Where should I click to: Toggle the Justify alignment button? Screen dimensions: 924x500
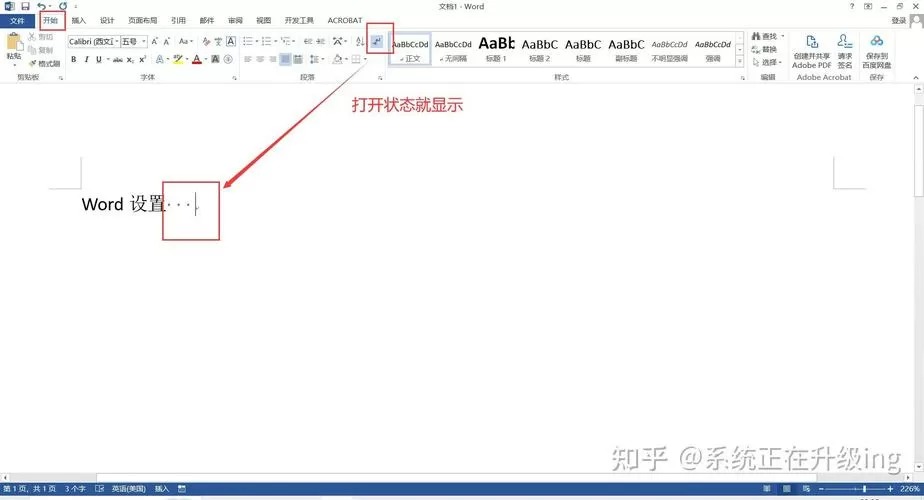pos(285,59)
